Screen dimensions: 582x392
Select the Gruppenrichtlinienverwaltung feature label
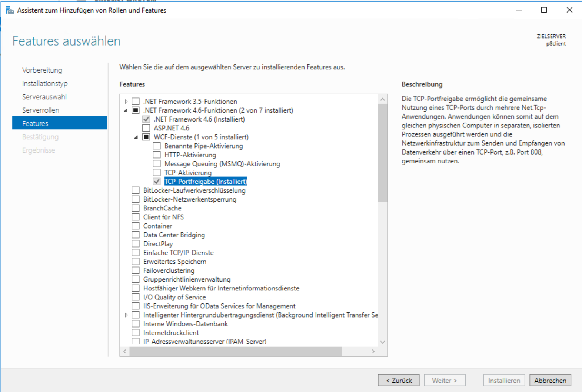coord(187,279)
